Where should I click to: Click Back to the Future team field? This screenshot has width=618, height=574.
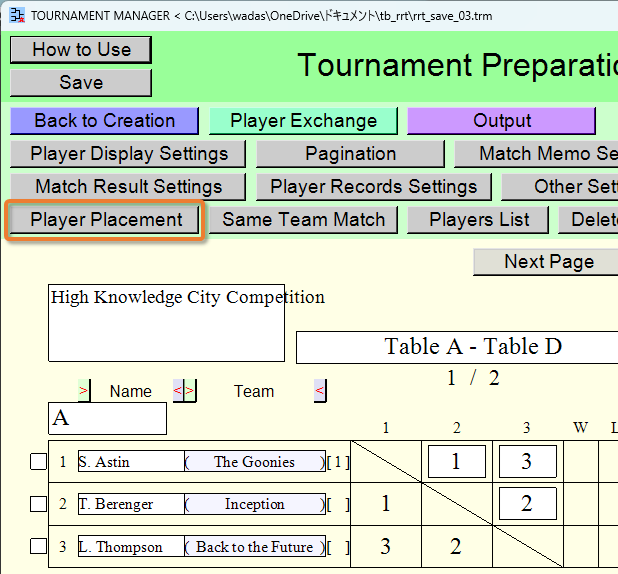(x=255, y=546)
